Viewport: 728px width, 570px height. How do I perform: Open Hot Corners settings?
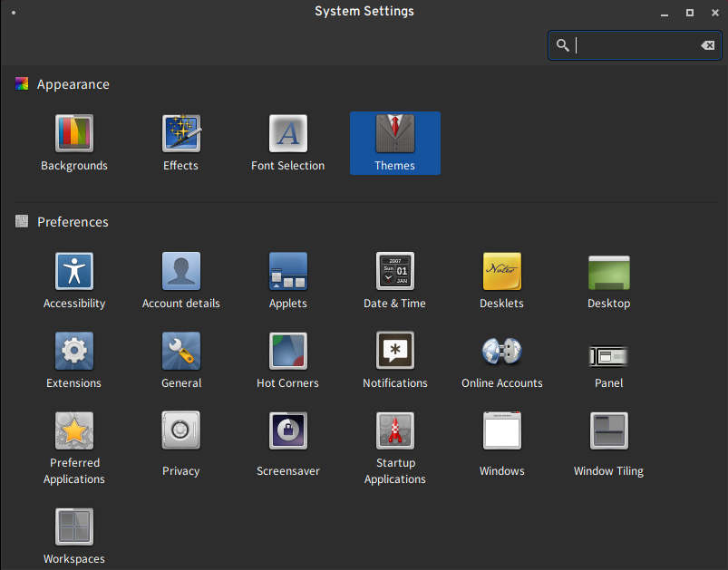(x=288, y=352)
